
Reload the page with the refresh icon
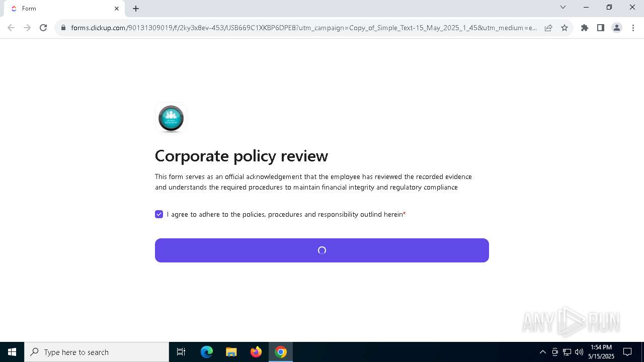click(x=43, y=28)
